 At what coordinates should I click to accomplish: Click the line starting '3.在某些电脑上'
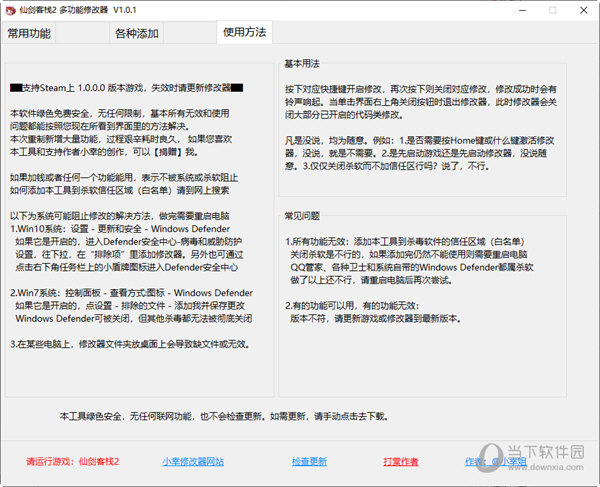pyautogui.click(x=130, y=344)
